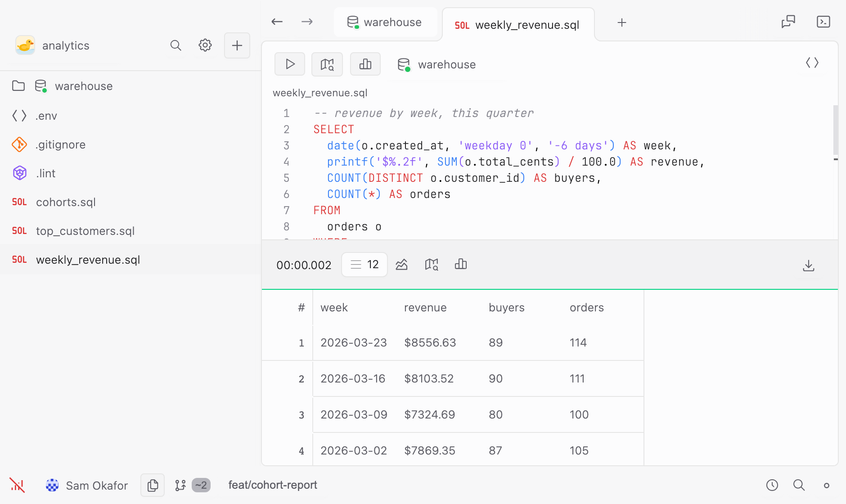Click the revenue column header
Screen dimensions: 846x504
pyautogui.click(x=425, y=308)
